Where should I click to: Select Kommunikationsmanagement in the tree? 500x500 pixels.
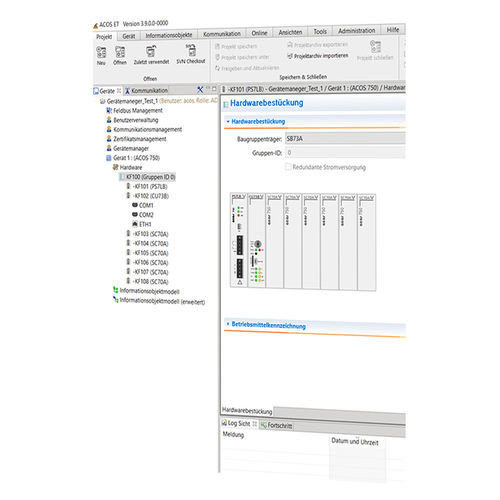click(x=144, y=129)
